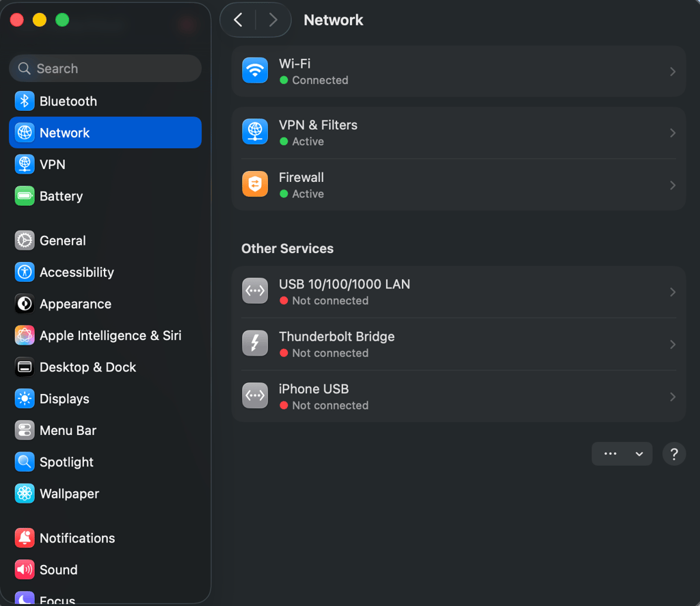Click the iPhone USB service name
700x606 pixels.
click(x=313, y=389)
